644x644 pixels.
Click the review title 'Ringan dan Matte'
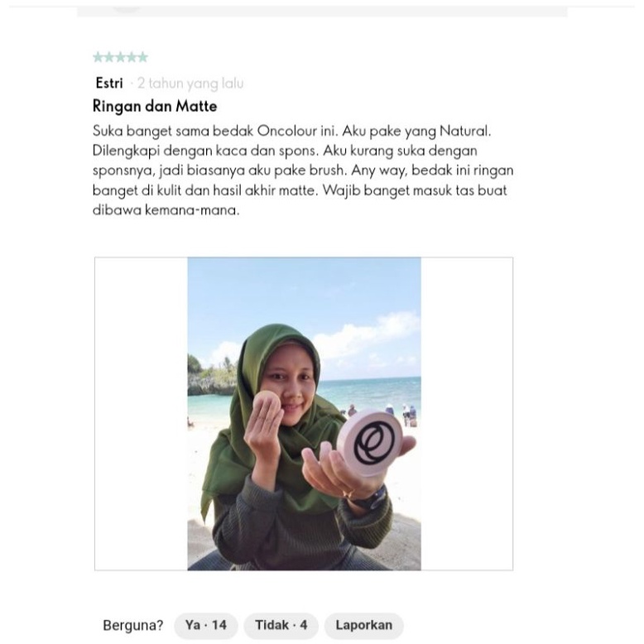point(155,106)
